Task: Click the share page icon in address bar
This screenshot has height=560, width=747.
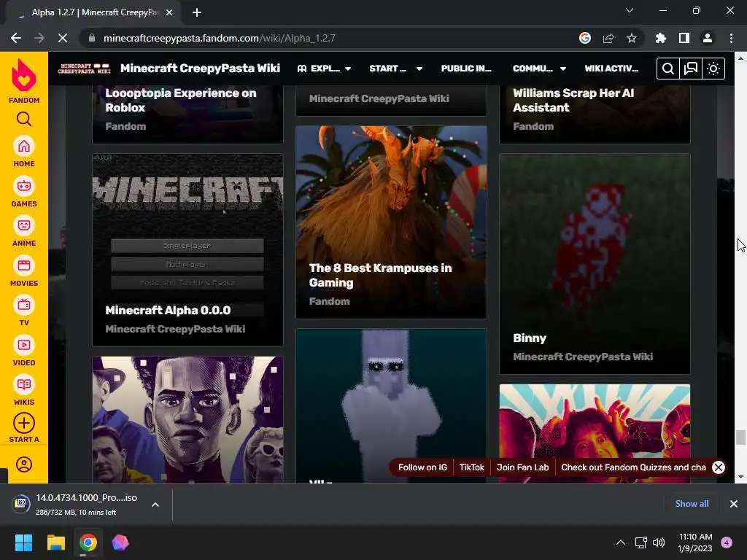Action: [608, 38]
